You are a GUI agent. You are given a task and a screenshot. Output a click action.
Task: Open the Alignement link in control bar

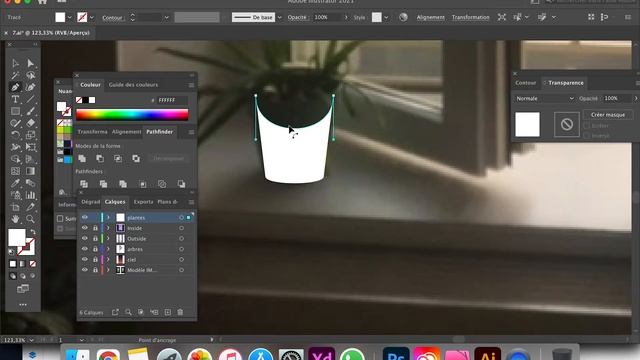[431, 18]
